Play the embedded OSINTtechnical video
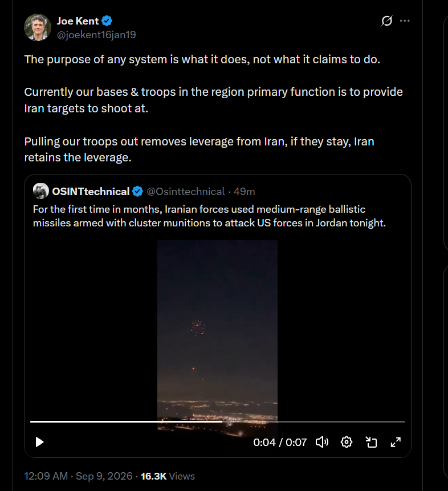This screenshot has width=448, height=491. [x=39, y=442]
